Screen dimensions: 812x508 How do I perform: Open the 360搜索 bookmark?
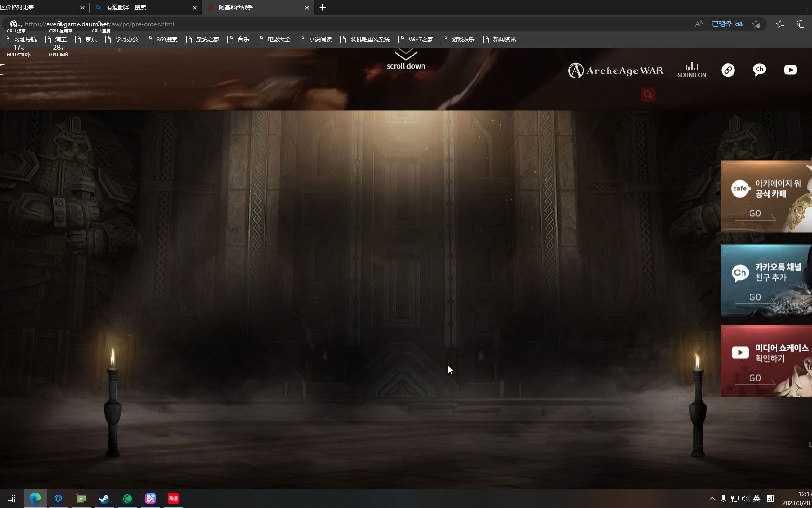click(x=162, y=40)
